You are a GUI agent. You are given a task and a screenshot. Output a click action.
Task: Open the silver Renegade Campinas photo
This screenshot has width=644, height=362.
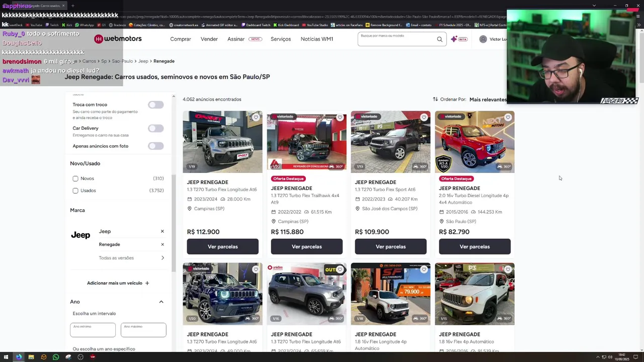tap(222, 142)
